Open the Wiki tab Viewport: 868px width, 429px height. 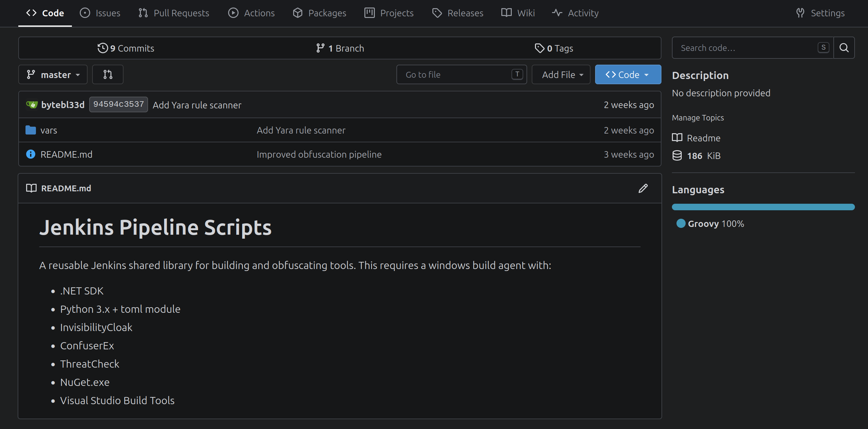[518, 13]
